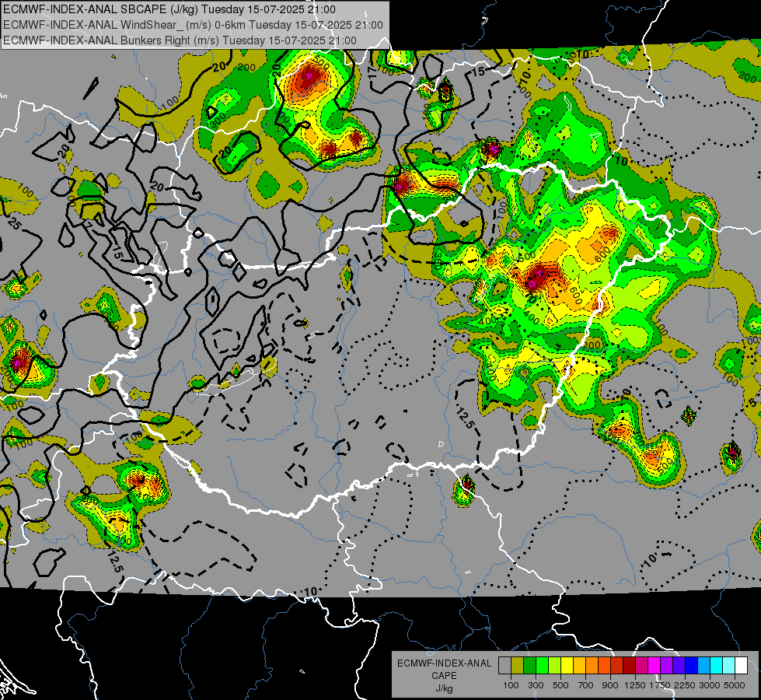Click the bright cyan legend swatch

(x=717, y=665)
